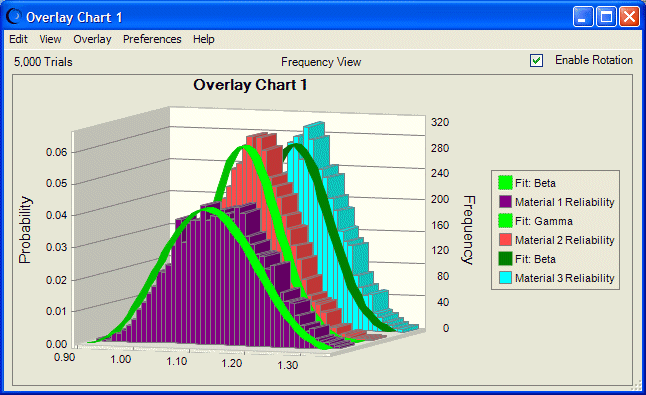Click the 5,000 Trials label
This screenshot has height=395, width=646.
43,62
